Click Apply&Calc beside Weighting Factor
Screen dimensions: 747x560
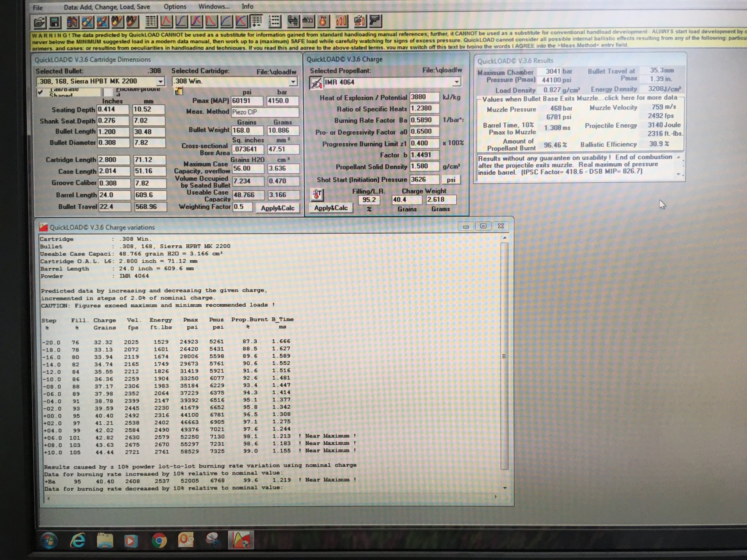coord(277,208)
